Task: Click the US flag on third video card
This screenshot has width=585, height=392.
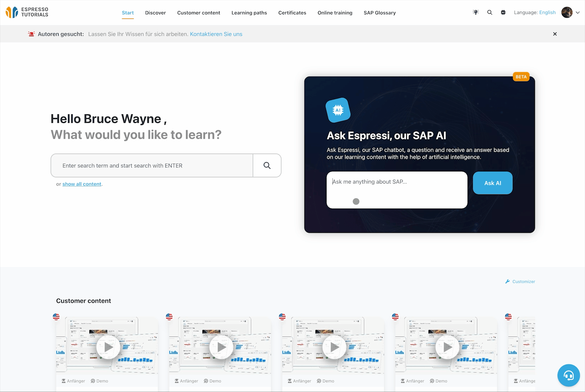Action: tap(282, 316)
